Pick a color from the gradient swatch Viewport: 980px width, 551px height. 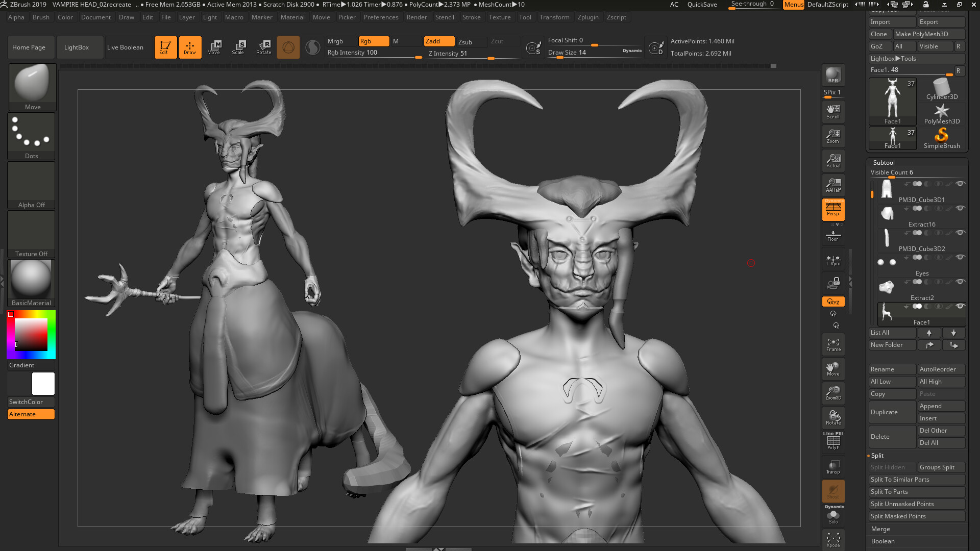click(31, 334)
